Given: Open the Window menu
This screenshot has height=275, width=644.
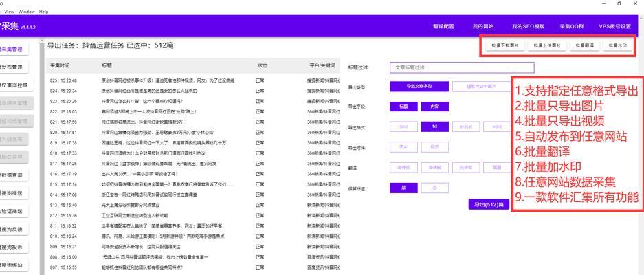Looking at the screenshot, I should click(x=26, y=12).
